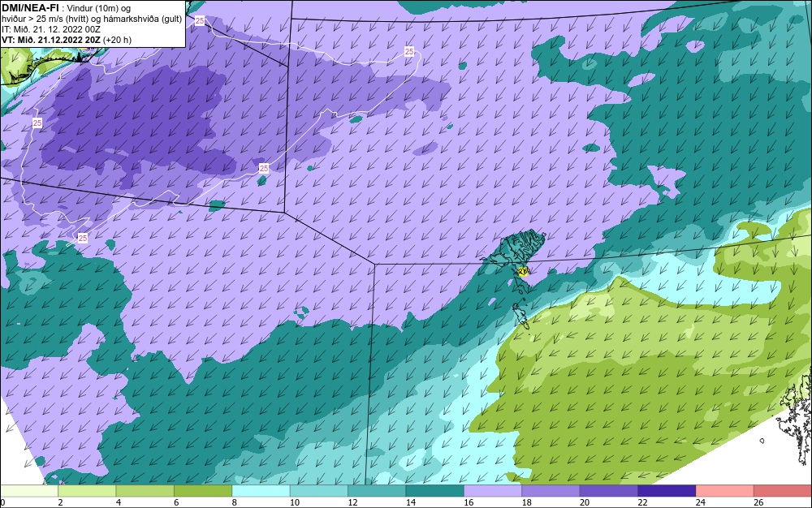
Task: Click the light pink 24–26 legend swatch
Action: click(725, 491)
